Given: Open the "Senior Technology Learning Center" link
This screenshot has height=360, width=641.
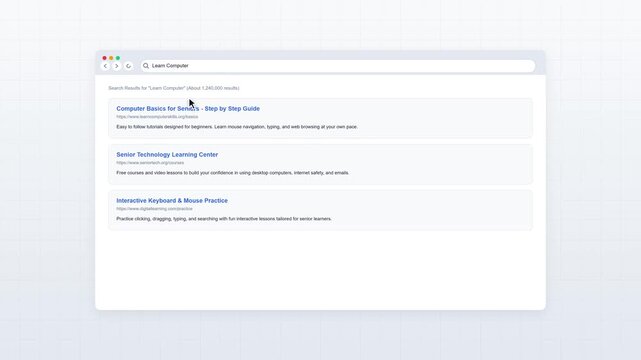Looking at the screenshot, I should 167,154.
